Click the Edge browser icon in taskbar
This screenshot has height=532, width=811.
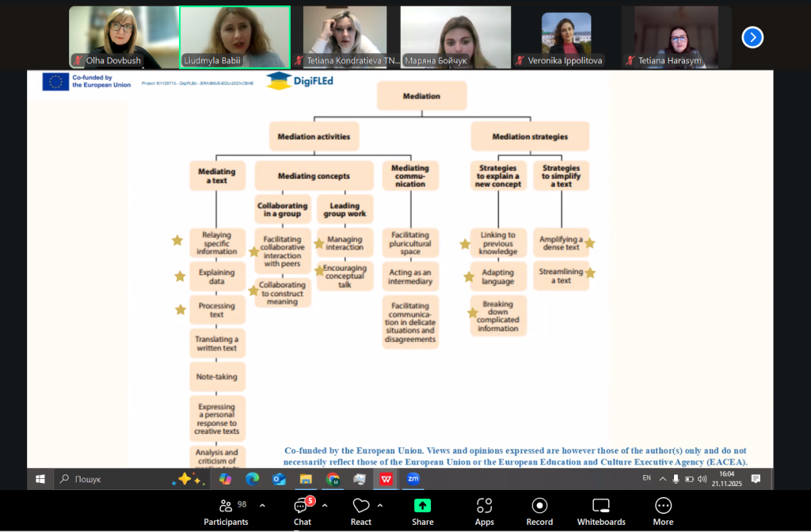point(252,479)
